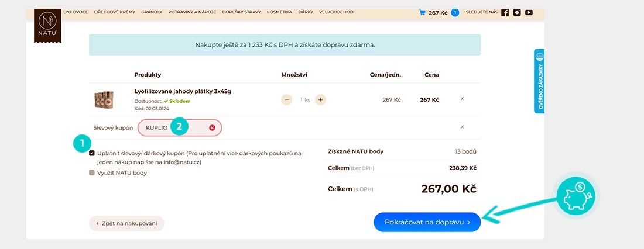
Task: Click the 238,39 Kč total without VAT
Action: click(x=463, y=168)
